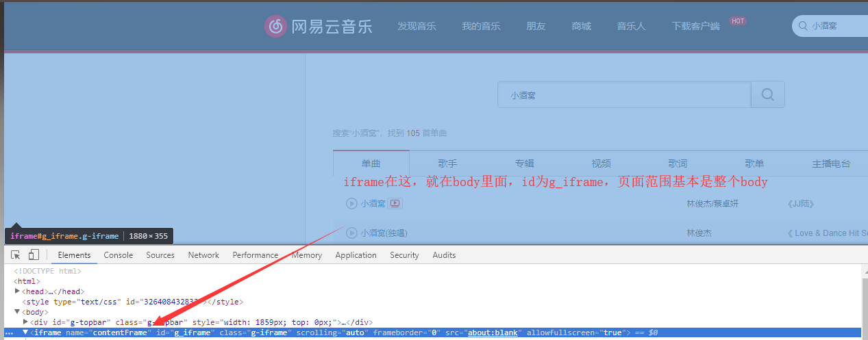Click the search magnifier button beside 小酒窝
This screenshot has height=340, width=868.
coord(768,94)
